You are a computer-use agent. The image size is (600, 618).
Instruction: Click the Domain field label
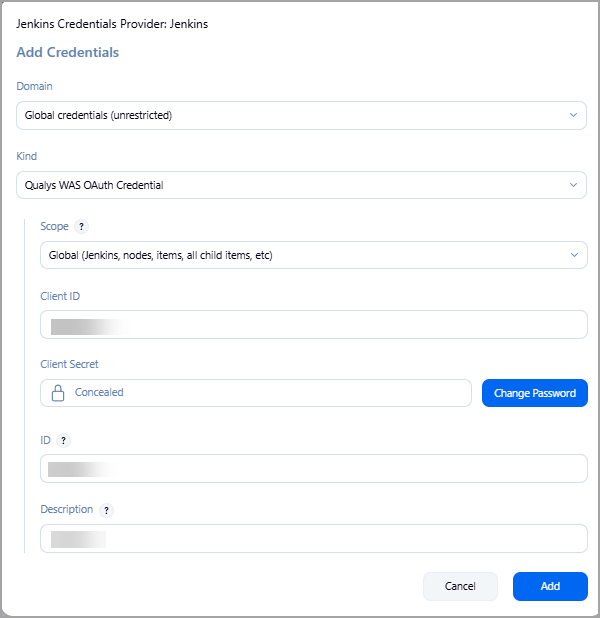tap(35, 87)
